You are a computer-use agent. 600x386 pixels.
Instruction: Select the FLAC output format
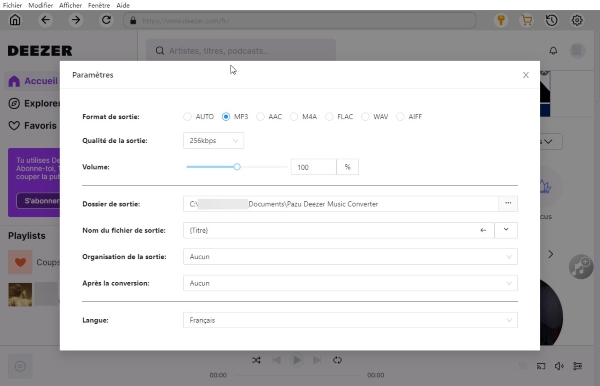coord(329,117)
